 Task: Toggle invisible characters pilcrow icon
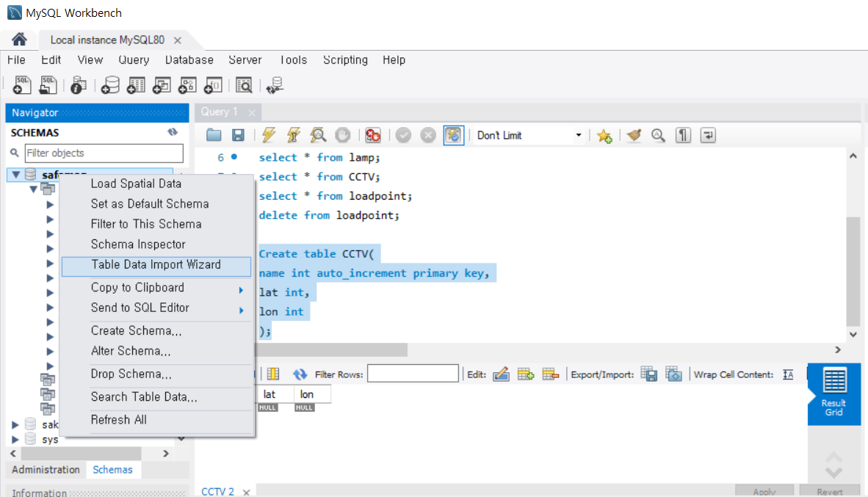(x=683, y=135)
